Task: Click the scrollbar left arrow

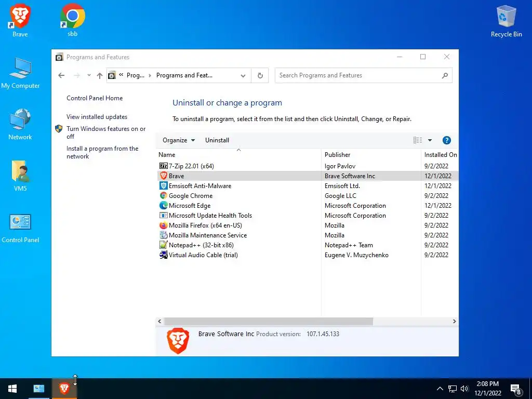Action: pyautogui.click(x=159, y=321)
